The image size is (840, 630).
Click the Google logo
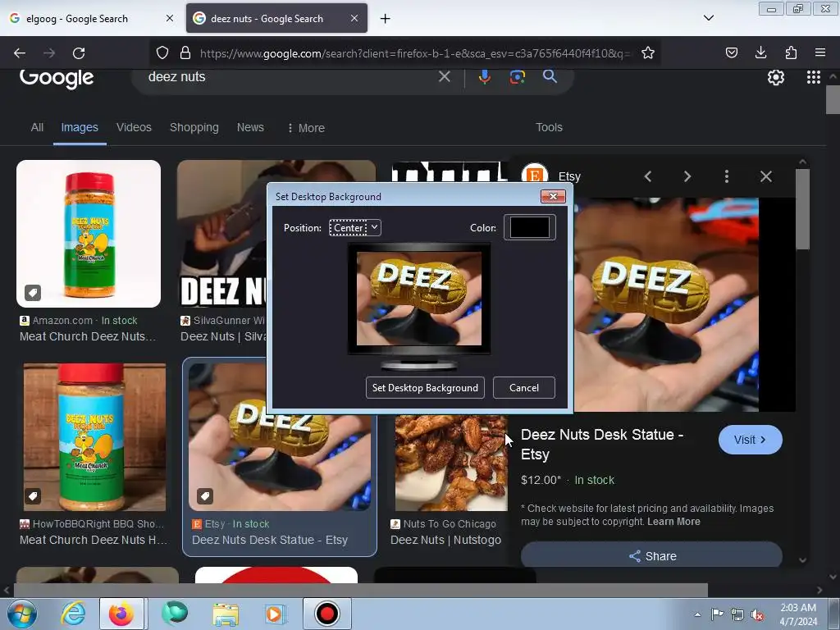pyautogui.click(x=57, y=78)
